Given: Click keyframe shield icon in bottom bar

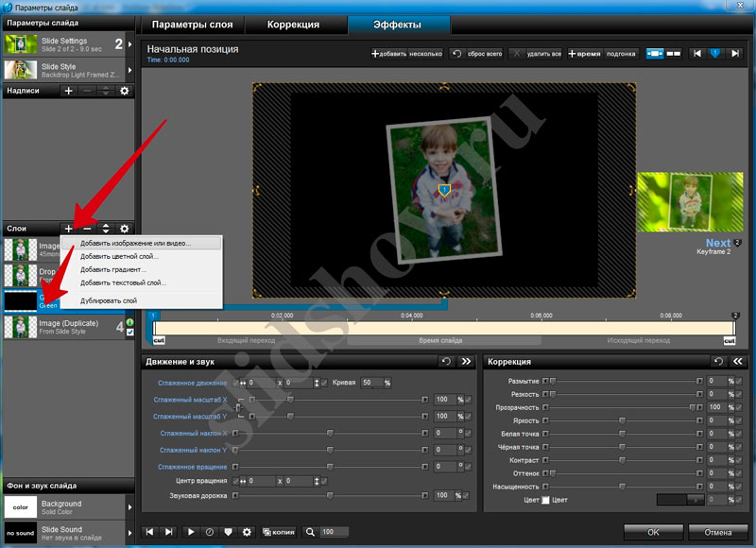Looking at the screenshot, I should coord(228,532).
